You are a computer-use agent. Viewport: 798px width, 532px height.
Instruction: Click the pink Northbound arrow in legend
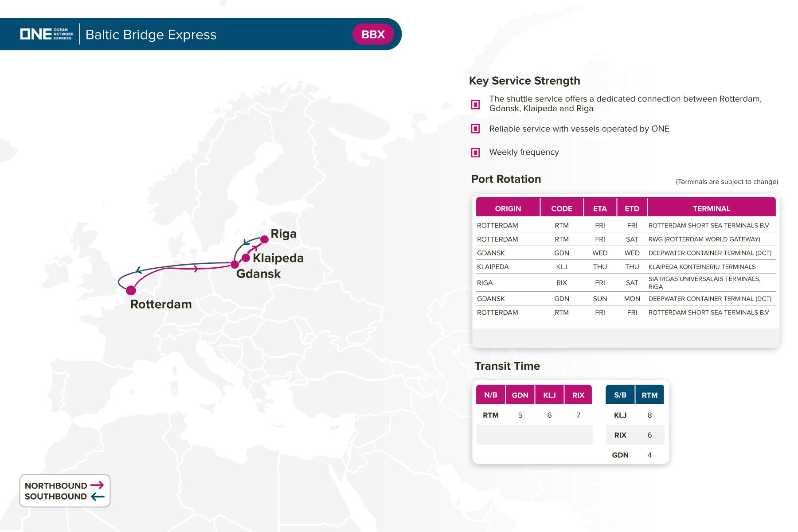(x=97, y=485)
